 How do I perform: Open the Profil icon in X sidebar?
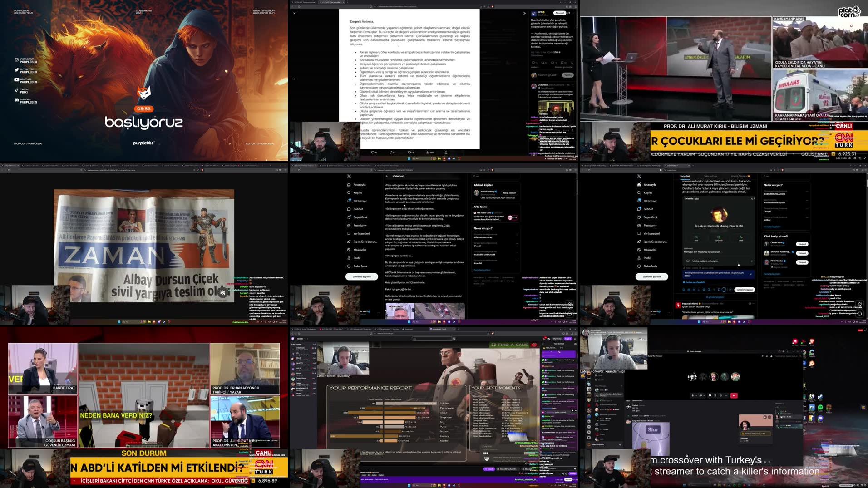pos(639,258)
